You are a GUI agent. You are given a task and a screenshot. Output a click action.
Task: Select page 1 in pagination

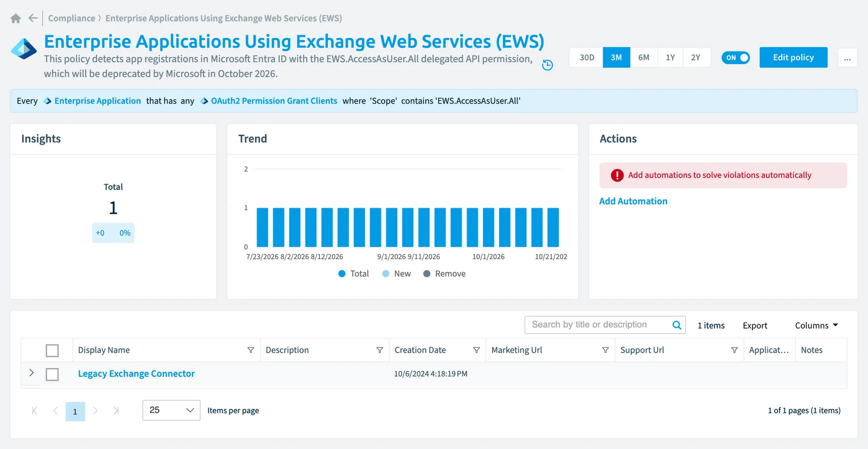75,412
